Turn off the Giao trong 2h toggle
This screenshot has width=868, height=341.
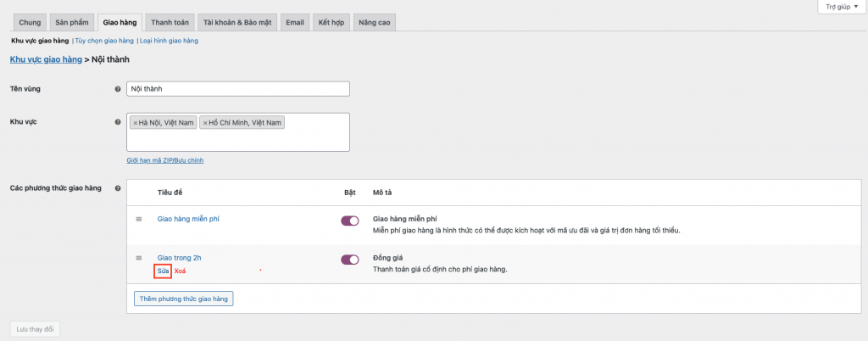349,260
